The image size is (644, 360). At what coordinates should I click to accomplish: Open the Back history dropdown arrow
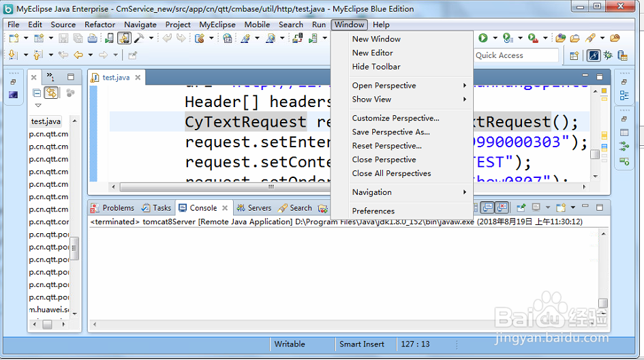(90, 55)
